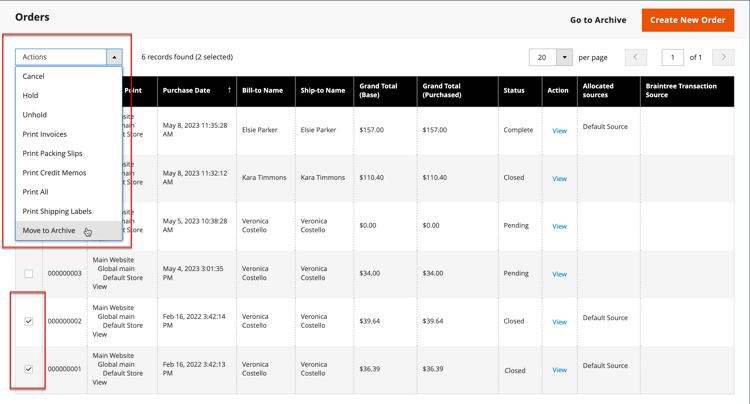
Task: Click the page number field
Action: pyautogui.click(x=672, y=57)
